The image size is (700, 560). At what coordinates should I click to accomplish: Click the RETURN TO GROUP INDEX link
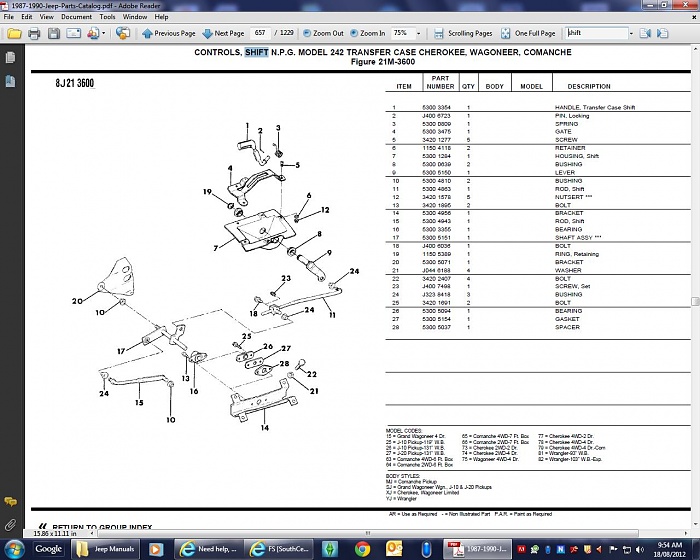click(102, 527)
